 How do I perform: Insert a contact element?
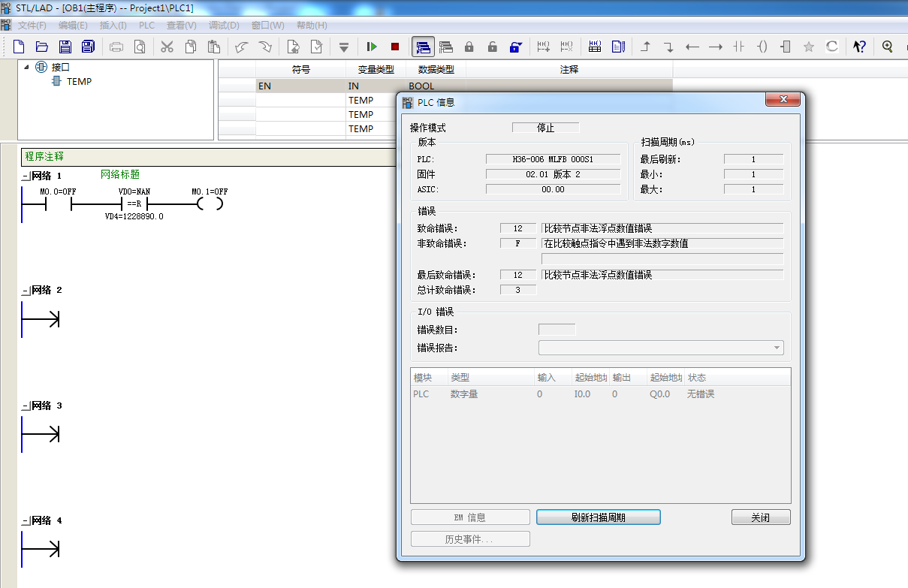point(739,47)
